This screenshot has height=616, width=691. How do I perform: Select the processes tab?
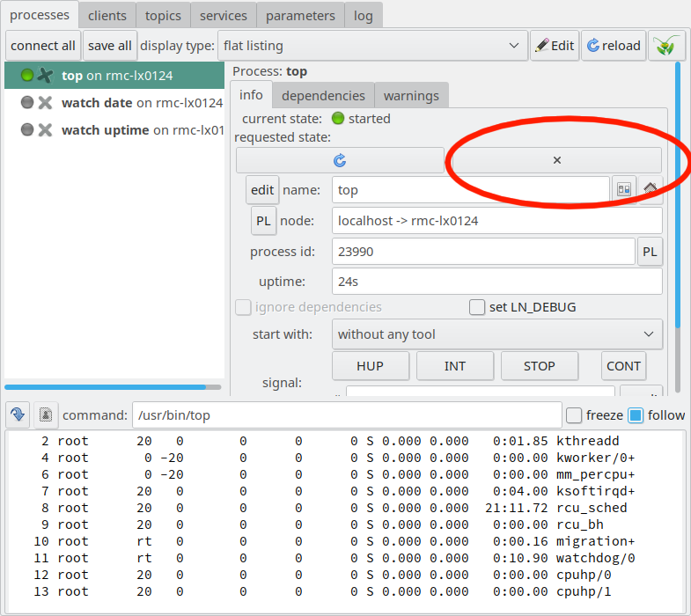tap(40, 15)
